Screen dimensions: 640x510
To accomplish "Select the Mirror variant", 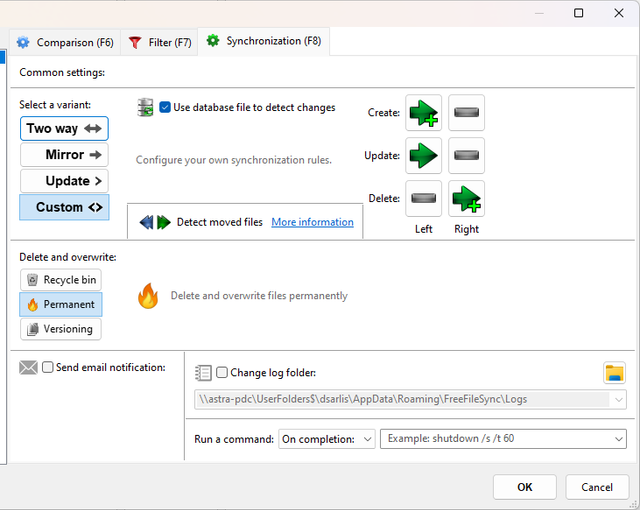I will pyautogui.click(x=64, y=155).
